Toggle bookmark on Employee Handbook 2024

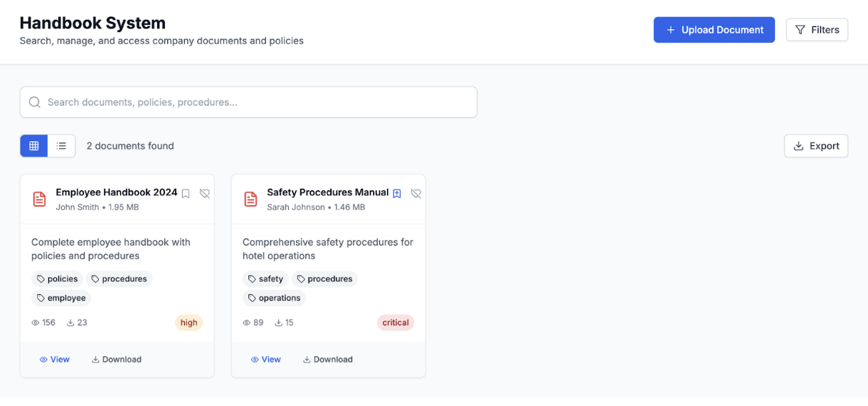point(186,194)
